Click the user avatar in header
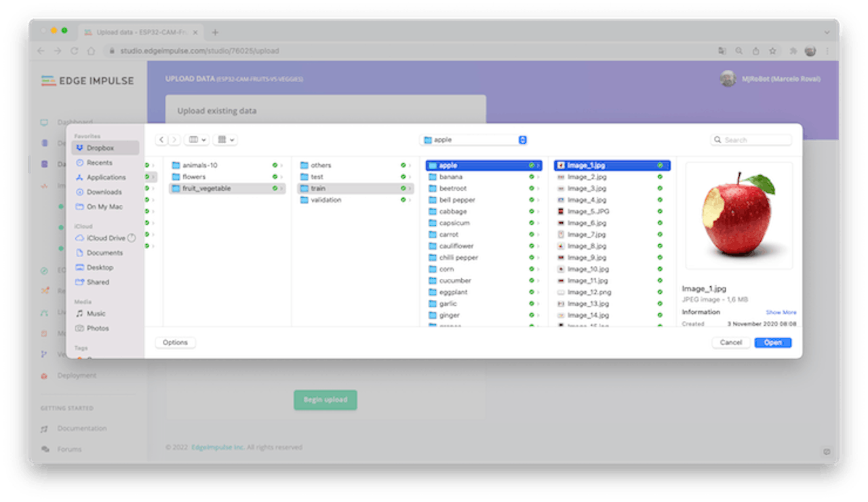The height and width of the screenshot is (502, 868). coord(728,79)
